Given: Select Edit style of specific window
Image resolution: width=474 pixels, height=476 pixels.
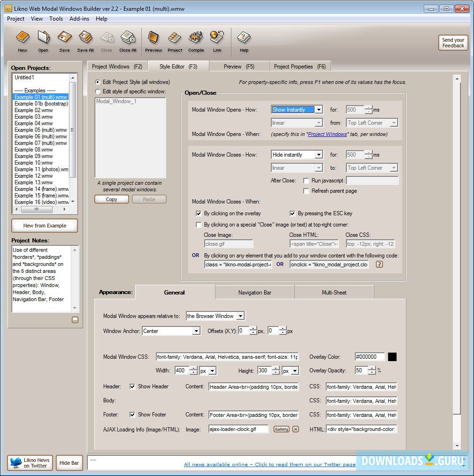Looking at the screenshot, I should tap(98, 91).
